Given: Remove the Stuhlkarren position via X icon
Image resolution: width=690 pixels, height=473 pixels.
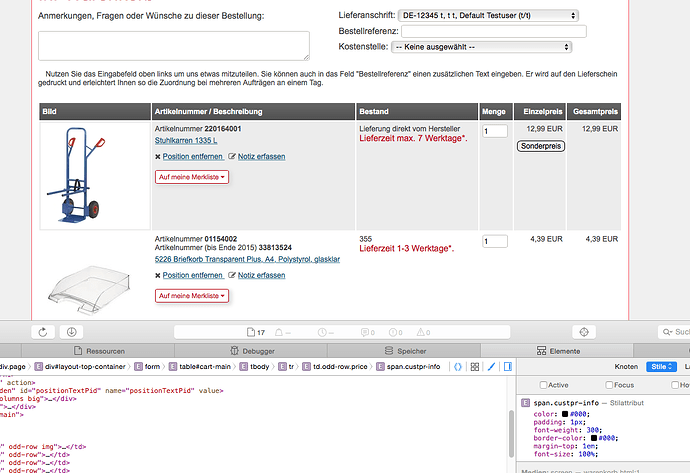Looking at the screenshot, I should [x=158, y=157].
